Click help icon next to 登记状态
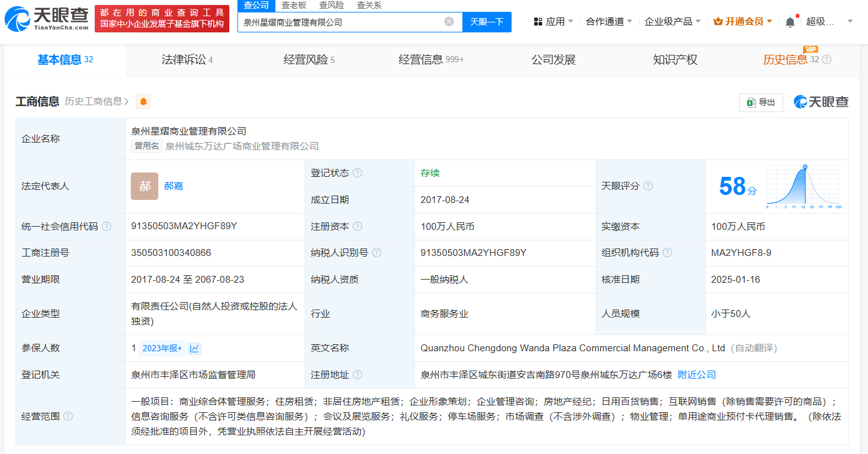 coord(357,173)
